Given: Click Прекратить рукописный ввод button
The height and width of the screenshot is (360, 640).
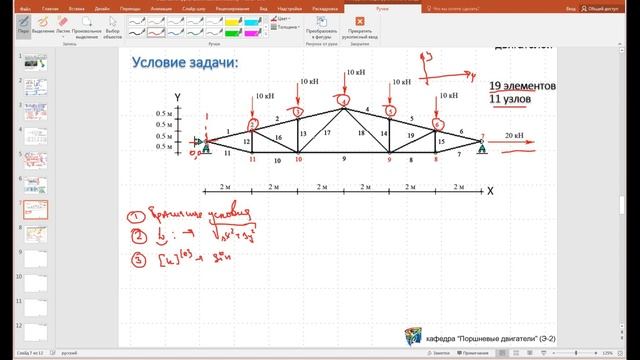Looking at the screenshot, I should pyautogui.click(x=360, y=27).
